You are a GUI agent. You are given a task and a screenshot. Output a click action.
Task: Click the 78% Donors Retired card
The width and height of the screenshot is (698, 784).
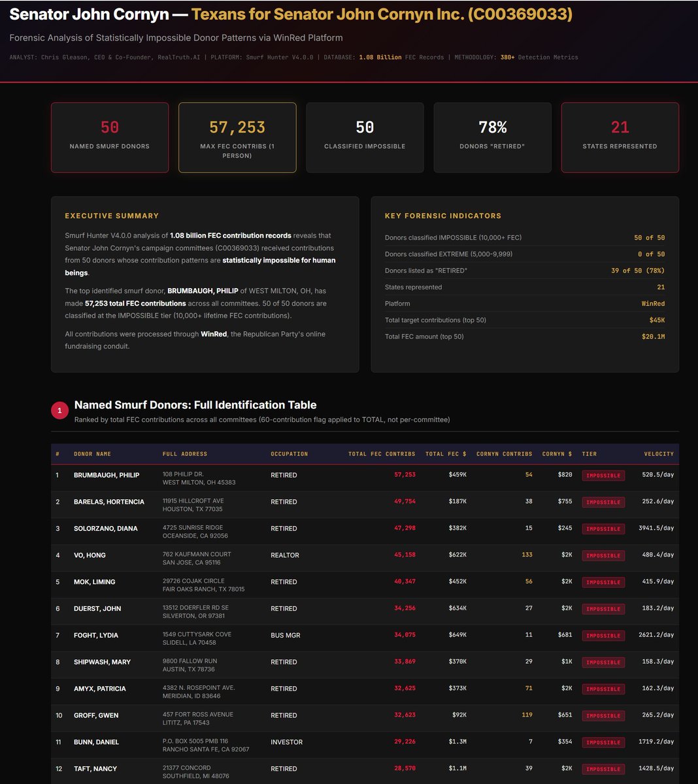[492, 137]
